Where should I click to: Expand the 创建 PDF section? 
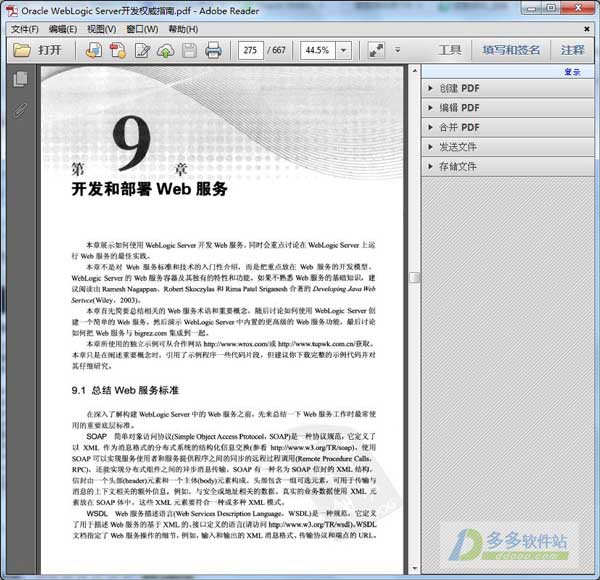pos(507,88)
